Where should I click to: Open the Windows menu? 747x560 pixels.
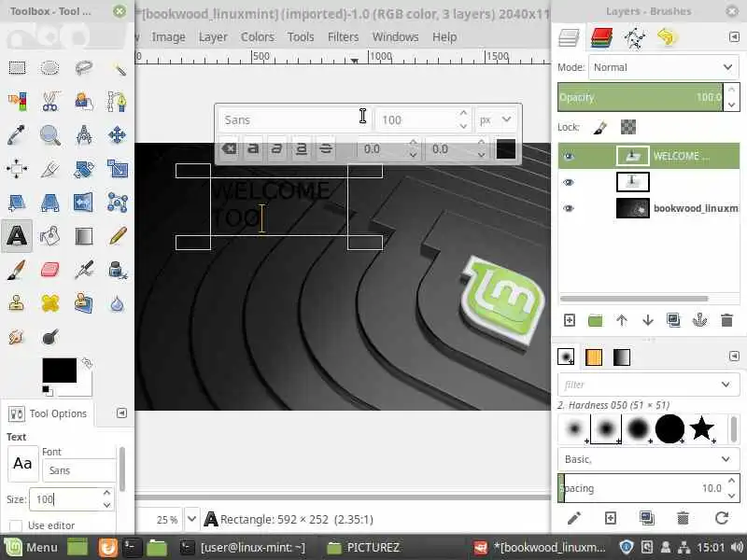coord(395,36)
